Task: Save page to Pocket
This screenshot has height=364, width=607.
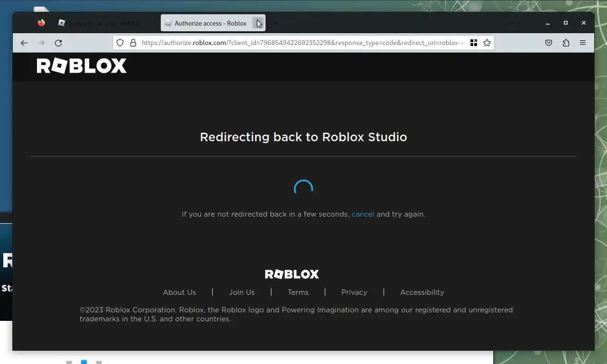Action: click(549, 43)
